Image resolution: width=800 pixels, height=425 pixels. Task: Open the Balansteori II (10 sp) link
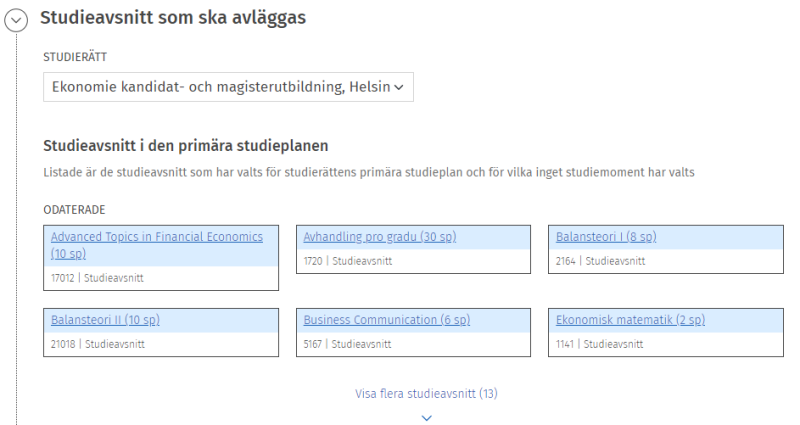(105, 320)
